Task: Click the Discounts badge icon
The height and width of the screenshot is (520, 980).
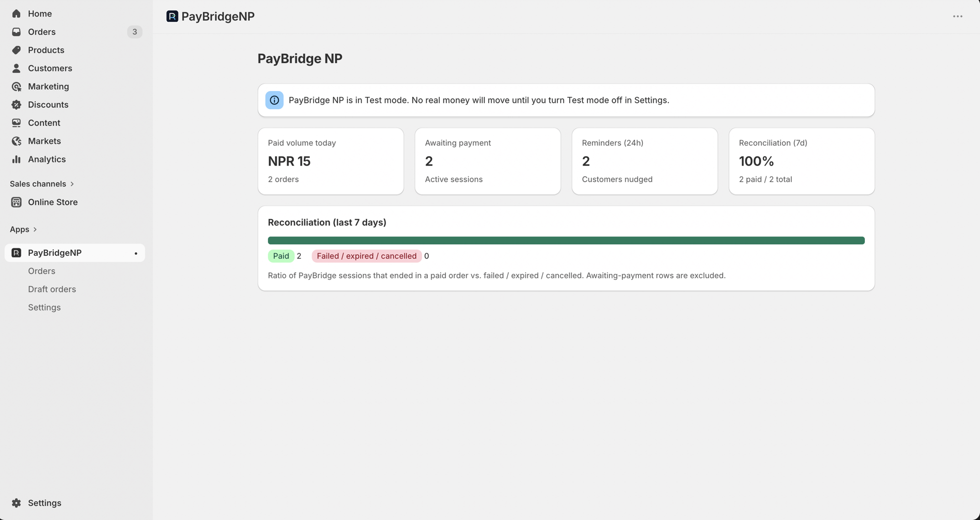Action: click(16, 105)
